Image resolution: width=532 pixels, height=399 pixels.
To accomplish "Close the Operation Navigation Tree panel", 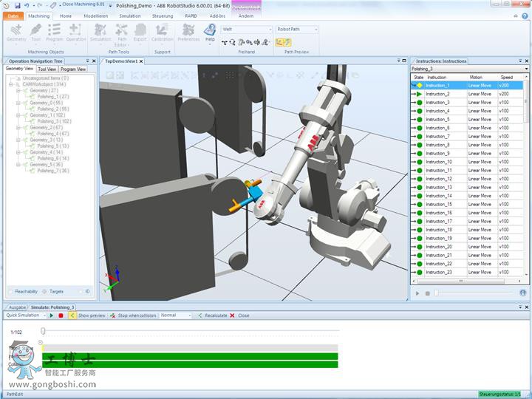I will pos(94,61).
